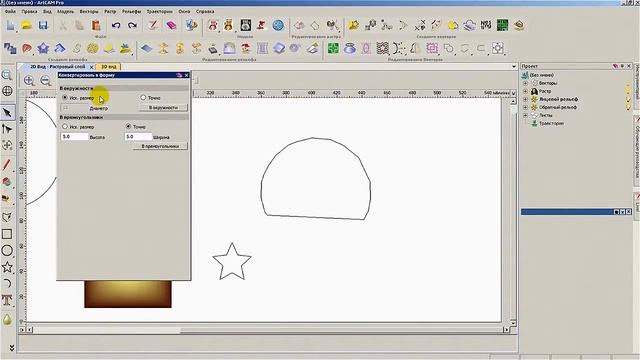Expand the Листы tree node
Image resolution: width=640 pixels, height=360 pixels.
coord(526,116)
